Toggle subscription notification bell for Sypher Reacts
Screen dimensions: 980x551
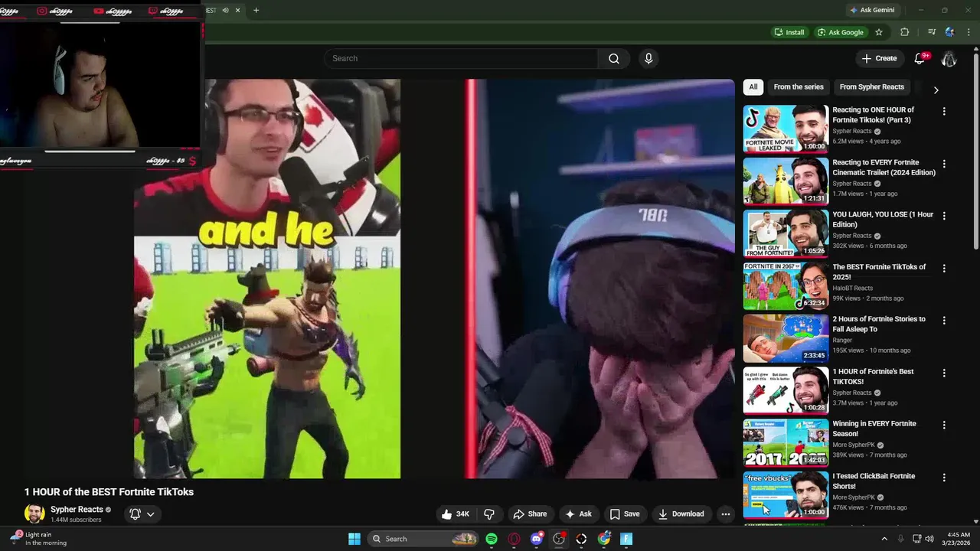[135, 514]
